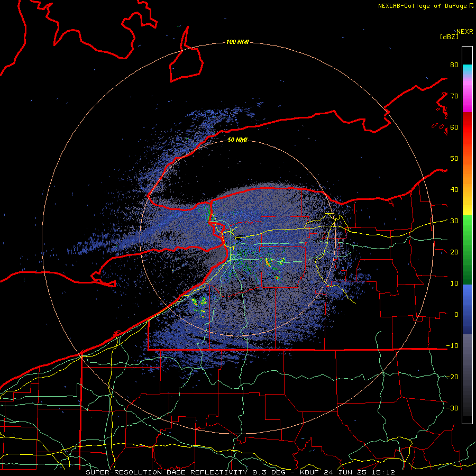The height and width of the screenshot is (476, 476).
Task: Click the -30 dBZ scale value
Action: (x=452, y=408)
